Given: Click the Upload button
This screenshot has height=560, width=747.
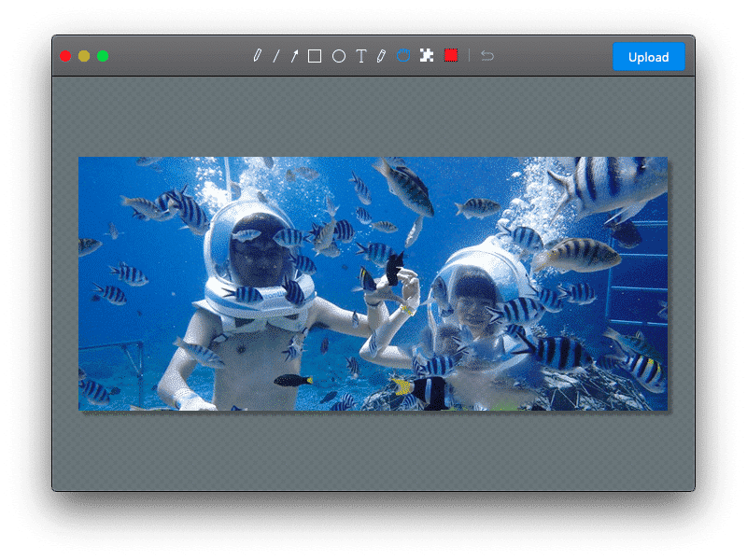Looking at the screenshot, I should tap(648, 57).
